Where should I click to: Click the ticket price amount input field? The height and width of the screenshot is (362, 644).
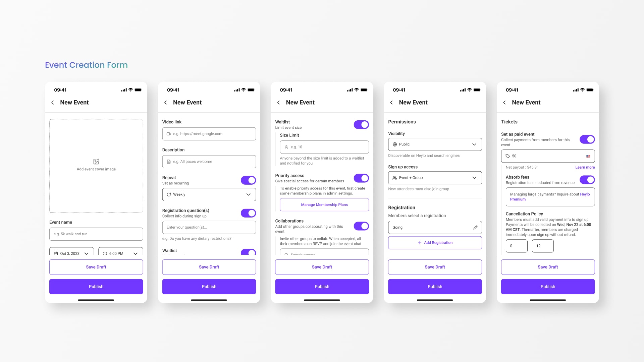[548, 156]
